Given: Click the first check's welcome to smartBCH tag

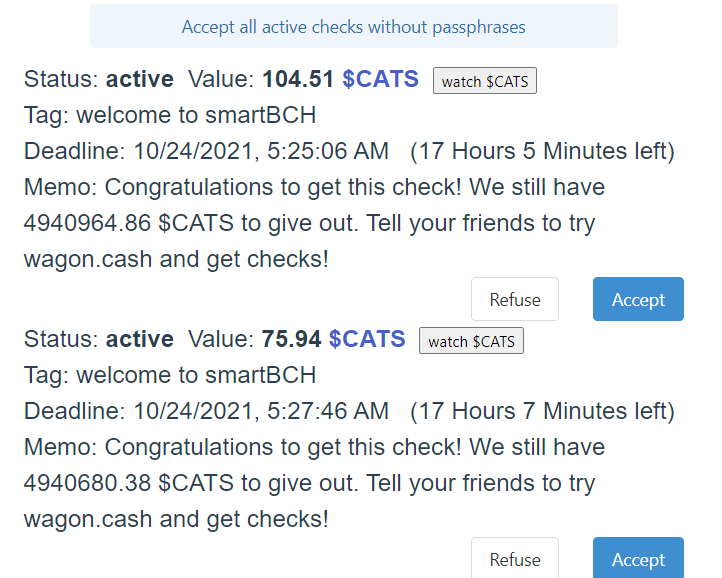Looking at the screenshot, I should (196, 115).
